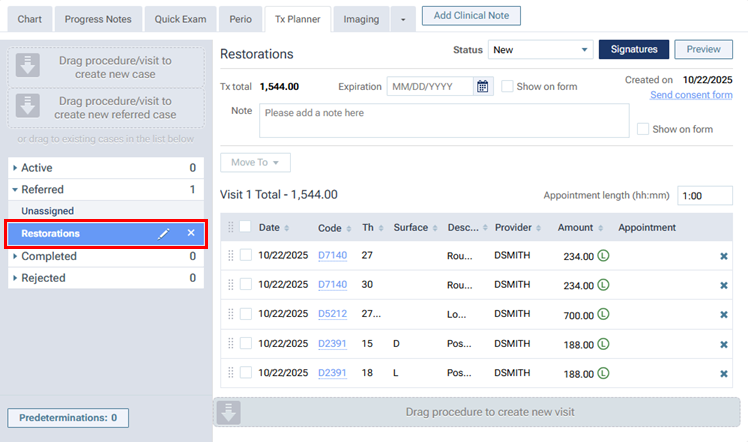Click the X icon on Restorations case
This screenshot has width=748, height=442.
tap(191, 233)
